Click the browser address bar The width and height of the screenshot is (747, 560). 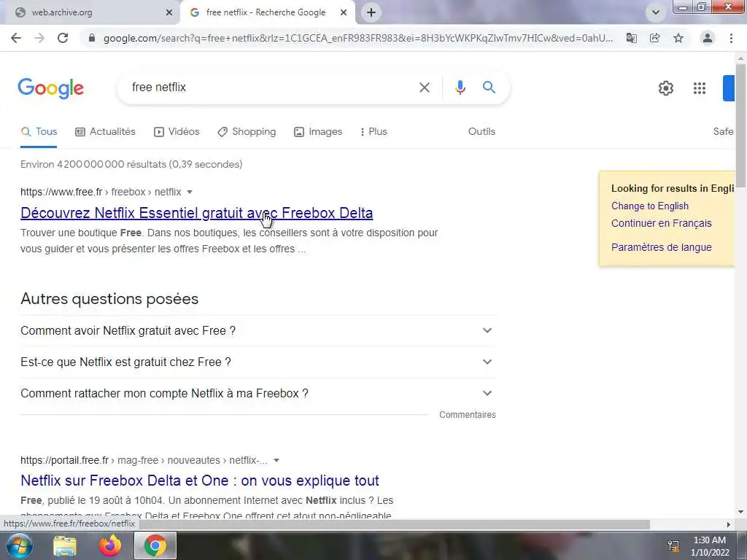point(357,38)
